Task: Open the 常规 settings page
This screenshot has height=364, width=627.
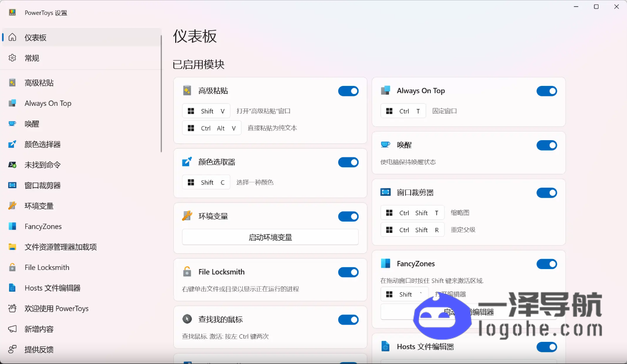Action: [81, 58]
